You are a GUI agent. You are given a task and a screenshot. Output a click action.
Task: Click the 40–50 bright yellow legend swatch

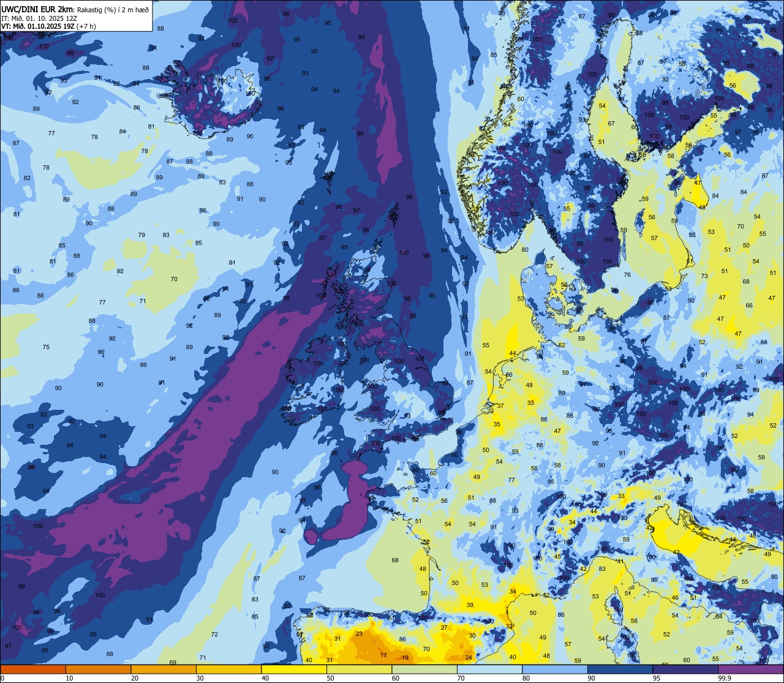click(x=294, y=669)
